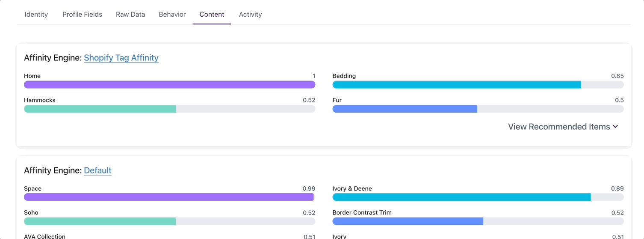Click the blue Fur affinity bar
The image size is (644, 239).
(x=478, y=109)
